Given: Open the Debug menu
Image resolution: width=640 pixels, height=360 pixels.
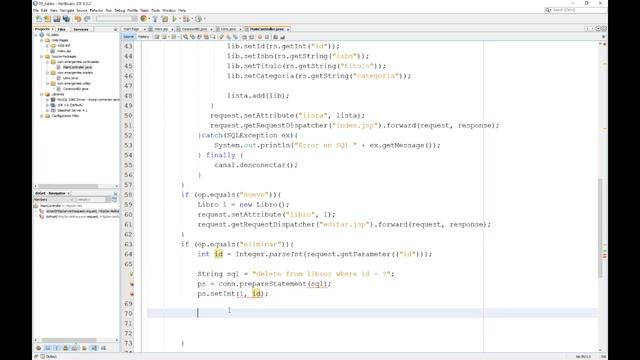Looking at the screenshot, I should (120, 10).
